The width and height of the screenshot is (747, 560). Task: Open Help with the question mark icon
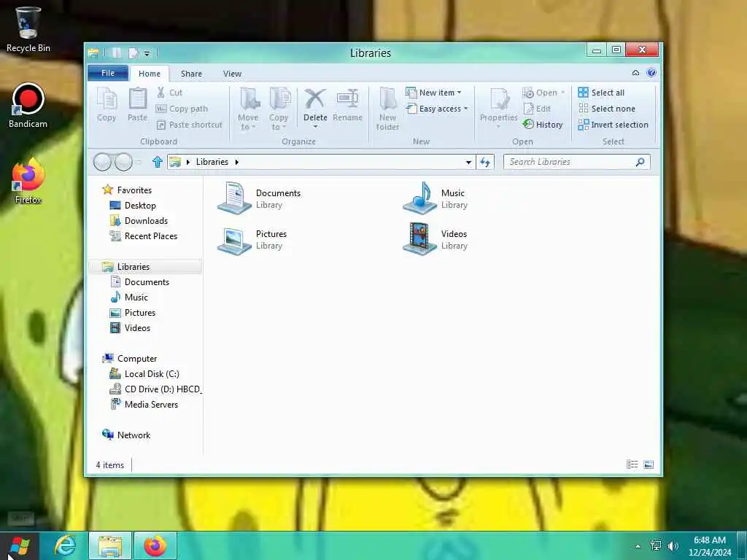651,72
